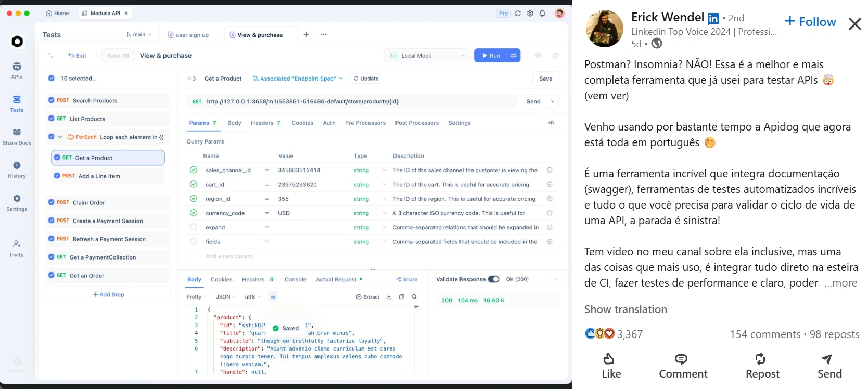Screen dimensions: 868x389
Task: Open the Associated Endpoint Spec dropdown
Action: point(298,79)
